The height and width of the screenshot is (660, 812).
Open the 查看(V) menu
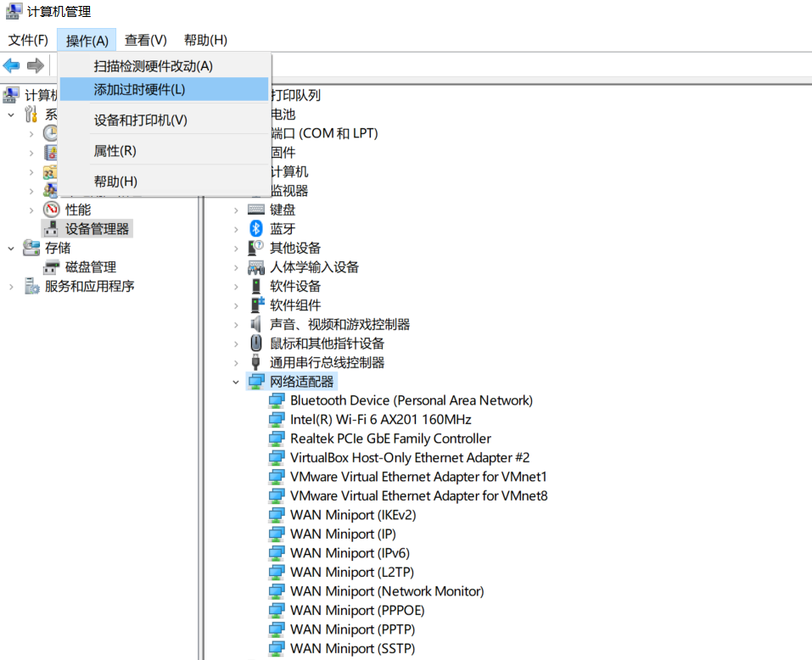pos(146,40)
